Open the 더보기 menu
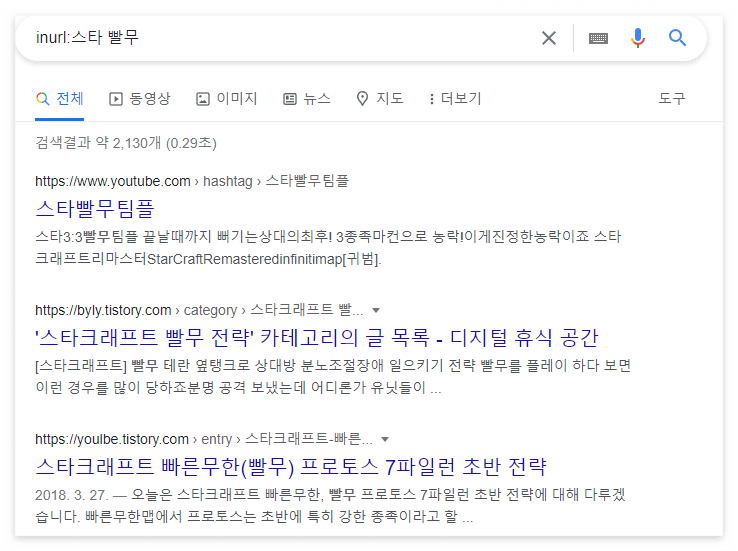738x551 pixels. click(455, 99)
